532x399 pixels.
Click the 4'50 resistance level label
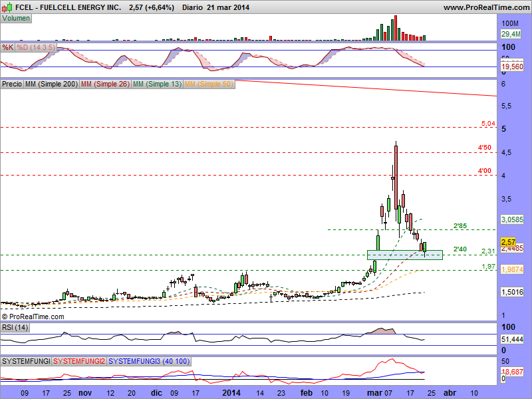click(x=485, y=147)
